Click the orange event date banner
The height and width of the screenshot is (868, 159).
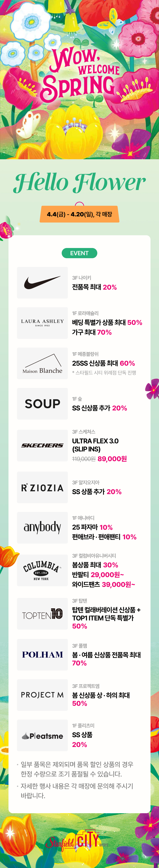coord(79,214)
